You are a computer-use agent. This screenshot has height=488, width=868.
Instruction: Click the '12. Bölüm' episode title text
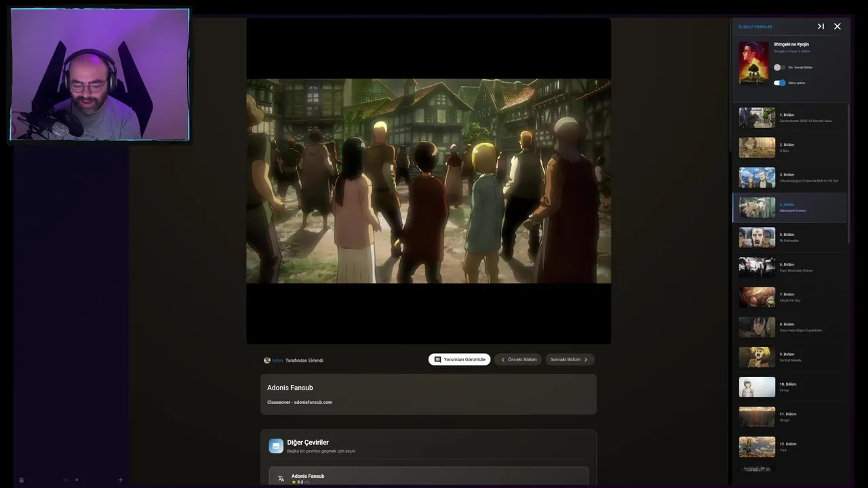(788, 443)
